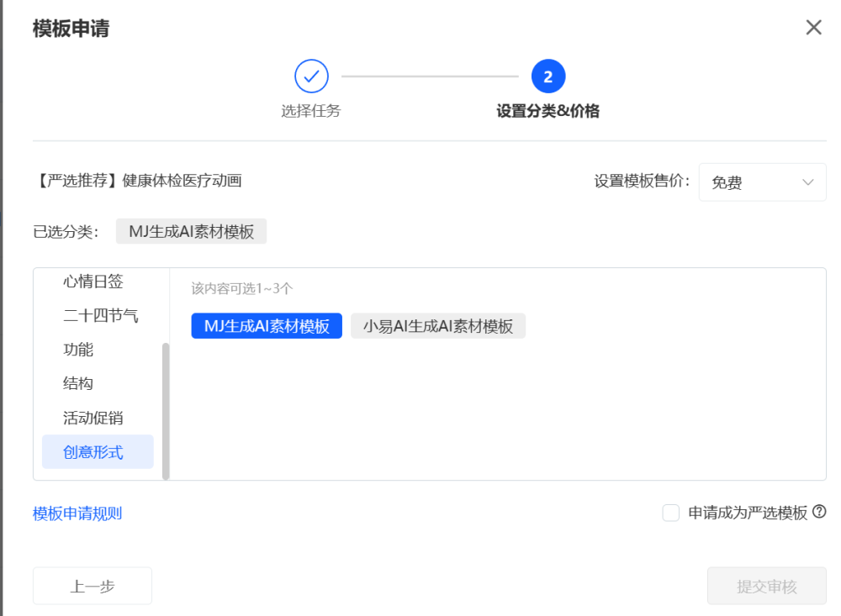Deselect the blue MJ生成AI素材模板 tag
841x616 pixels.
coord(267,326)
